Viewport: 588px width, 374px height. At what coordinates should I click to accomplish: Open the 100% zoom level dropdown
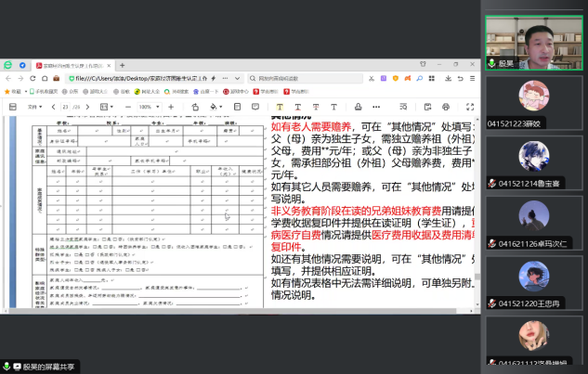pyautogui.click(x=149, y=107)
